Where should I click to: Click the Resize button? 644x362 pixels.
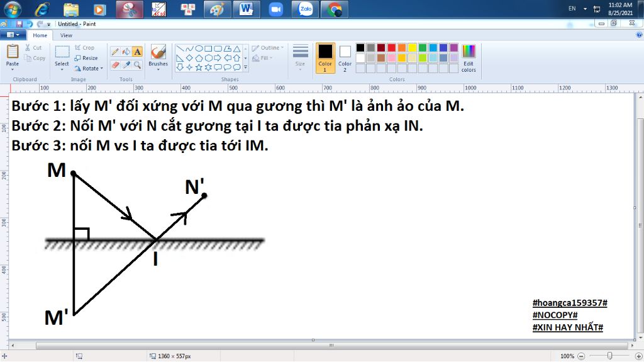point(86,58)
